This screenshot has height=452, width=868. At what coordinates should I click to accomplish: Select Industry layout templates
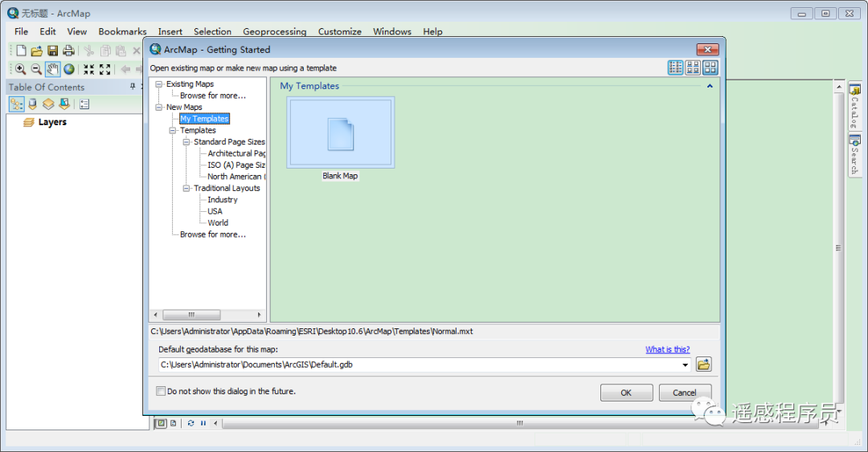point(223,200)
